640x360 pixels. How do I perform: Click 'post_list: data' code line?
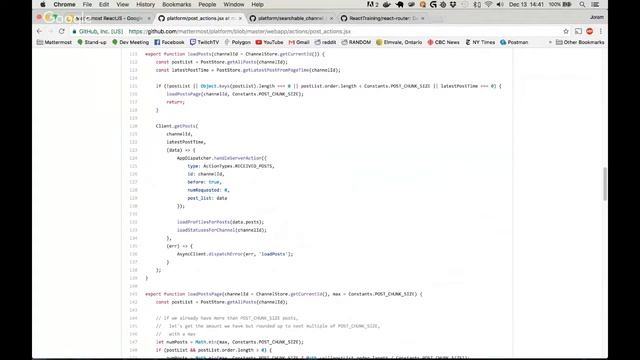coord(207,198)
